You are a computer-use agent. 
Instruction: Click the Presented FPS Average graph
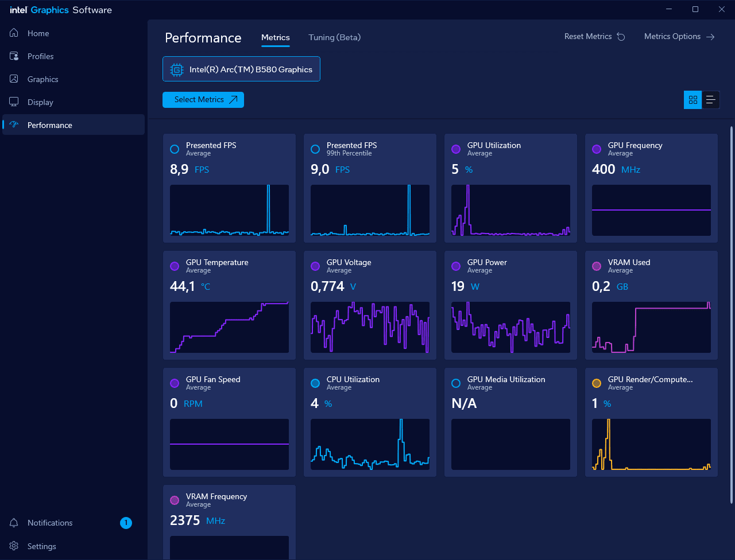229,210
